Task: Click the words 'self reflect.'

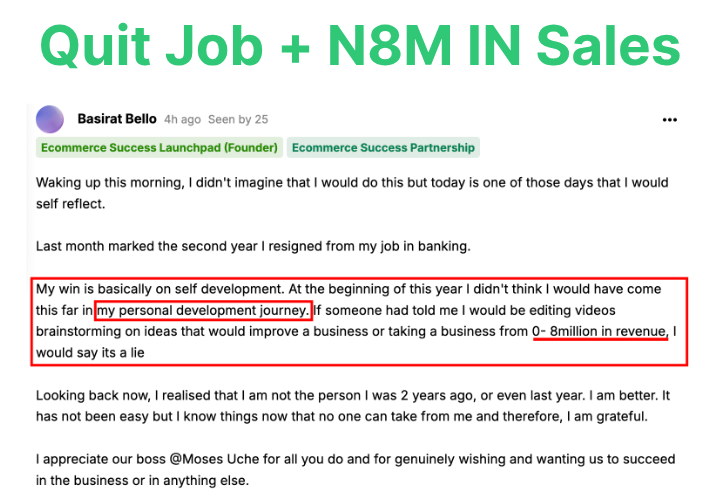Action: [x=70, y=204]
